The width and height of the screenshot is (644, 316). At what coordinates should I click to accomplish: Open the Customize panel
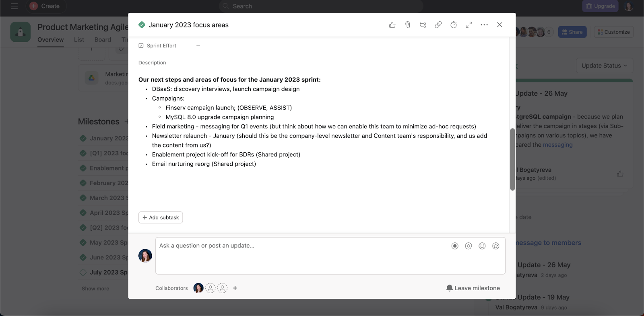[x=614, y=32]
